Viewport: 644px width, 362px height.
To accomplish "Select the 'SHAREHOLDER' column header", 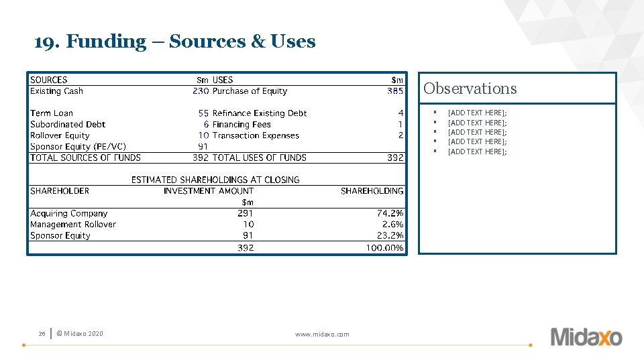I will click(x=60, y=191).
